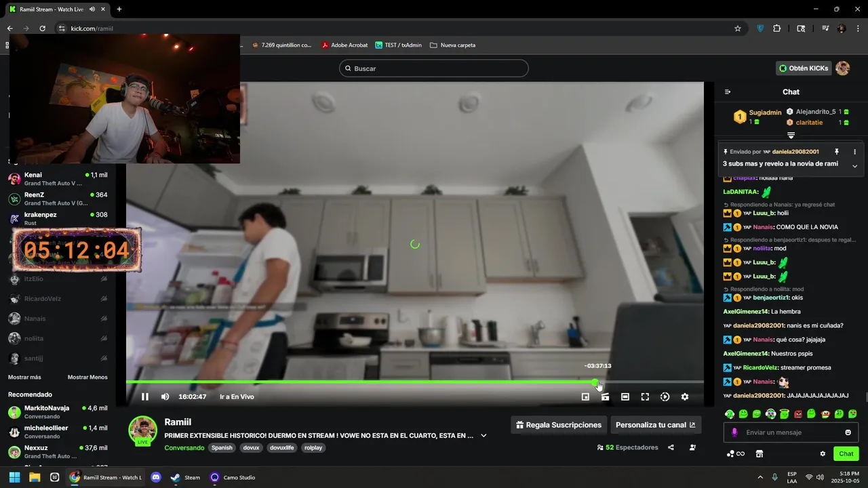Click the green seek bar handle
This screenshot has height=488, width=868.
595,382
